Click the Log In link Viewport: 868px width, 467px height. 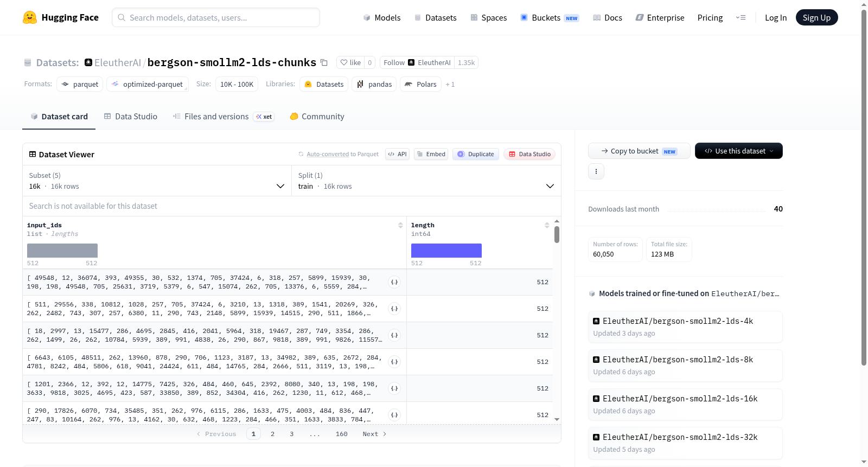pyautogui.click(x=776, y=18)
